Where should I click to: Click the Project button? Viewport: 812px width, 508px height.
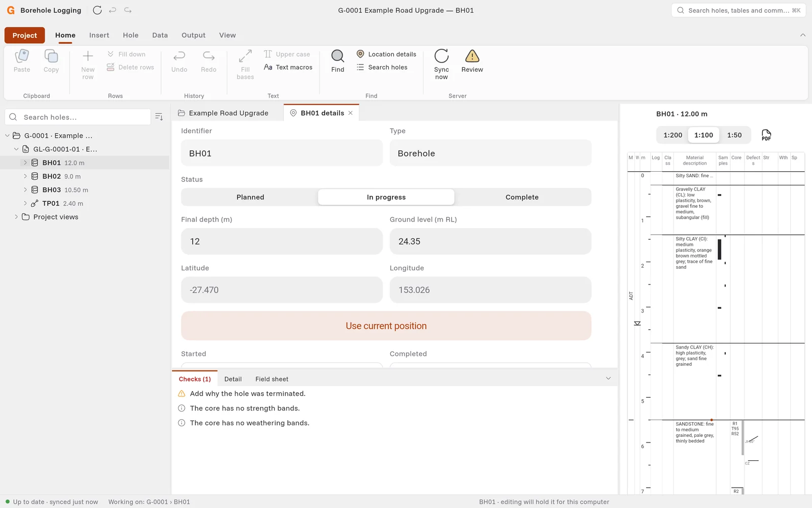[x=25, y=36]
